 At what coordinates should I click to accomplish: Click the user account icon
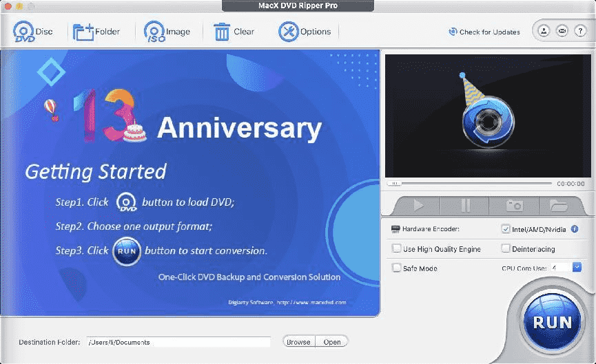click(544, 32)
